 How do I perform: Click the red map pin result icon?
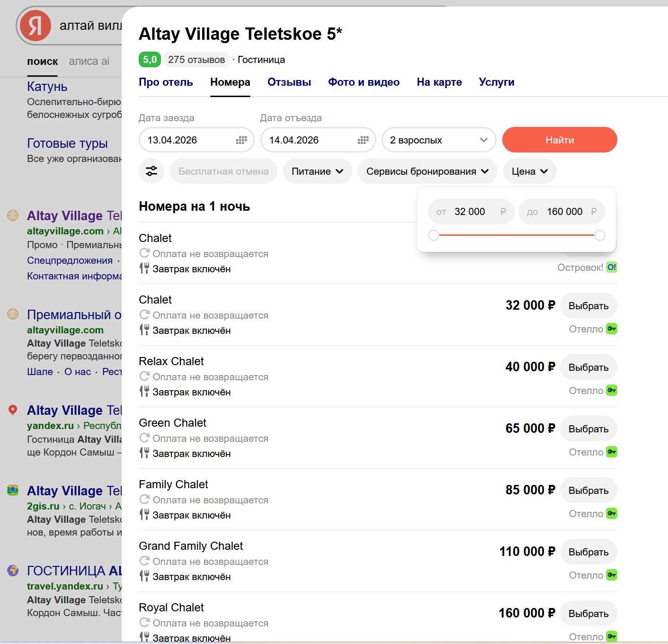[x=13, y=410]
